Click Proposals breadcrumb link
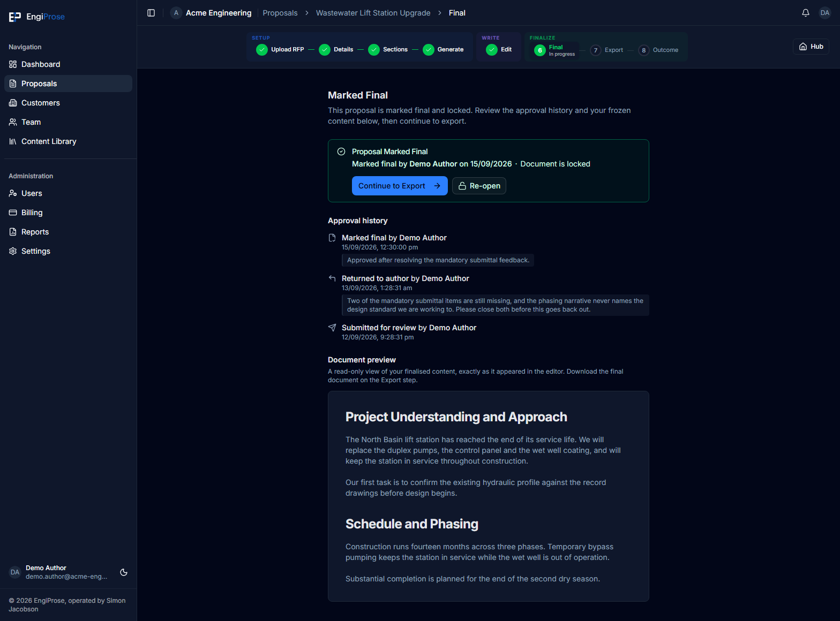840x621 pixels. coord(280,13)
